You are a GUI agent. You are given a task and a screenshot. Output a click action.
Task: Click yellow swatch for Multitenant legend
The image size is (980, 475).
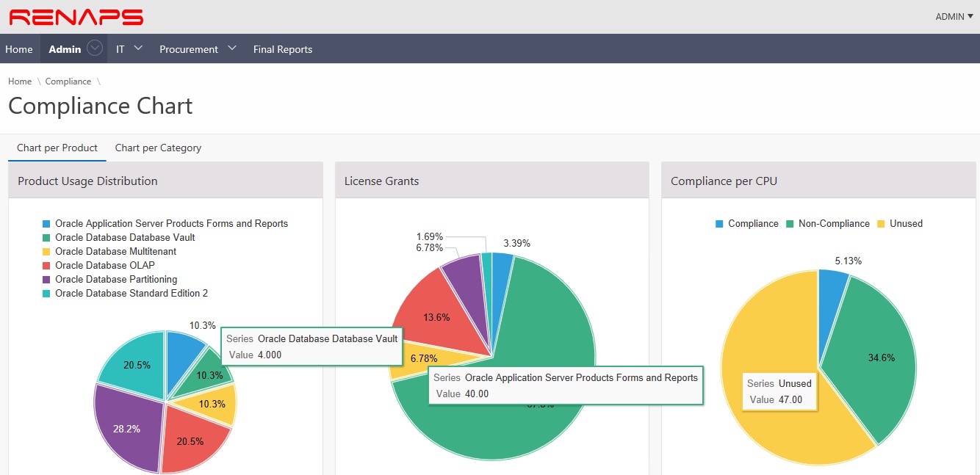tap(46, 251)
